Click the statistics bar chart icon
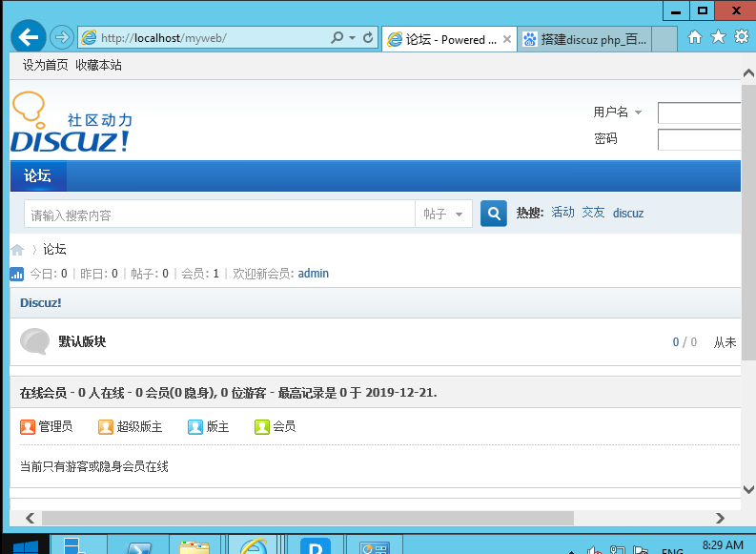756x554 pixels. pos(17,275)
